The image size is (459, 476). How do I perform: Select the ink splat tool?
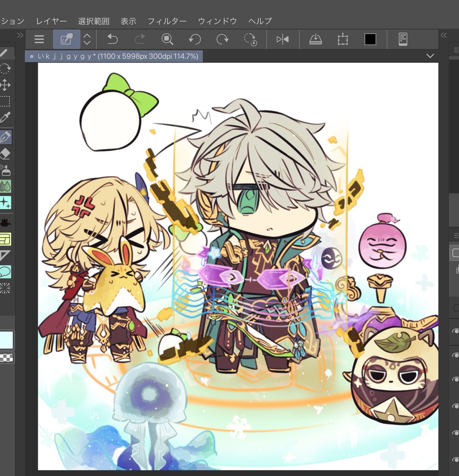click(x=5, y=223)
